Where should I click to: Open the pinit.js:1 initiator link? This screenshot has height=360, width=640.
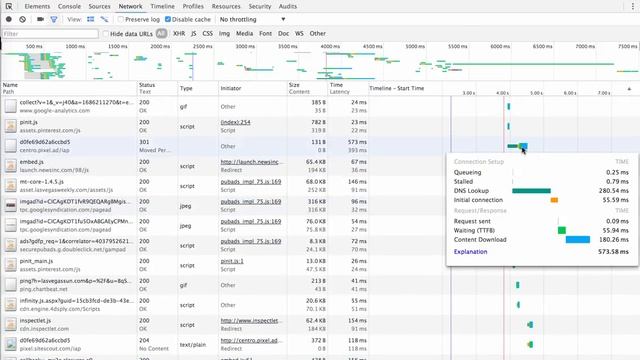232,261
